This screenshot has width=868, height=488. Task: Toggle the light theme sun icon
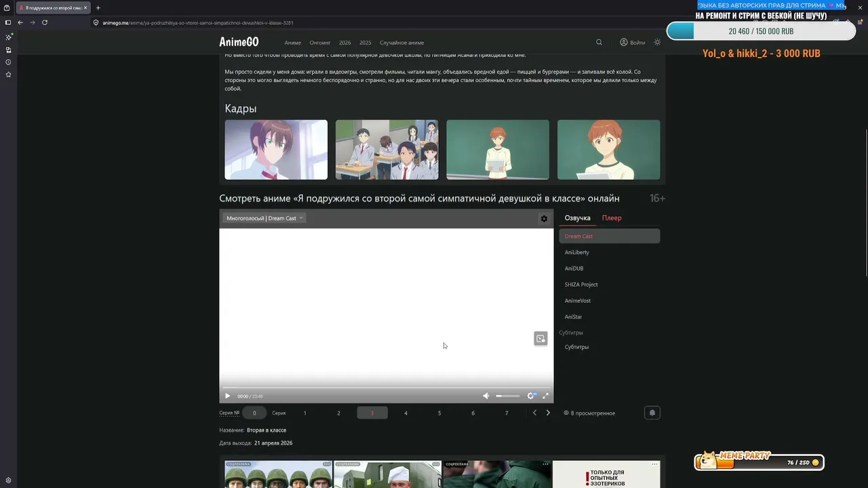click(x=657, y=42)
